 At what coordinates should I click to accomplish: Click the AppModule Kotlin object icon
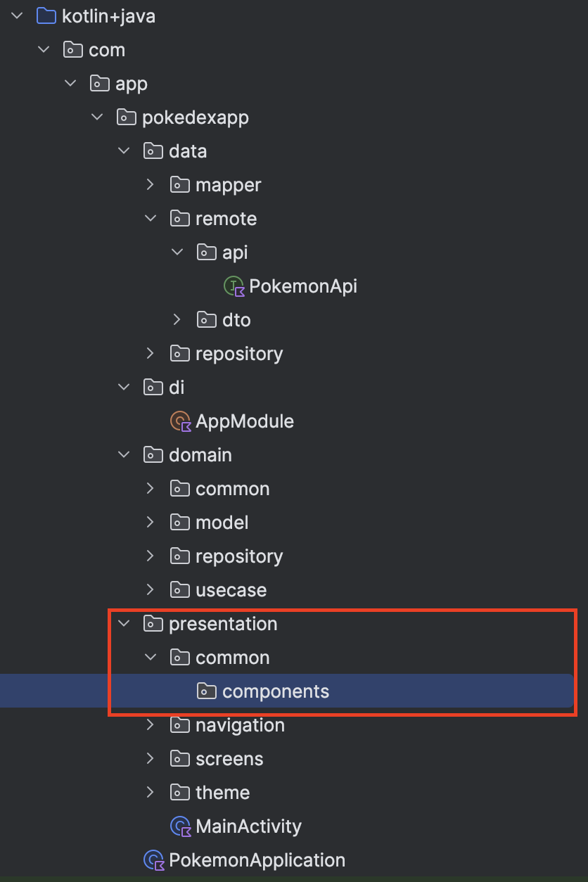(x=181, y=421)
